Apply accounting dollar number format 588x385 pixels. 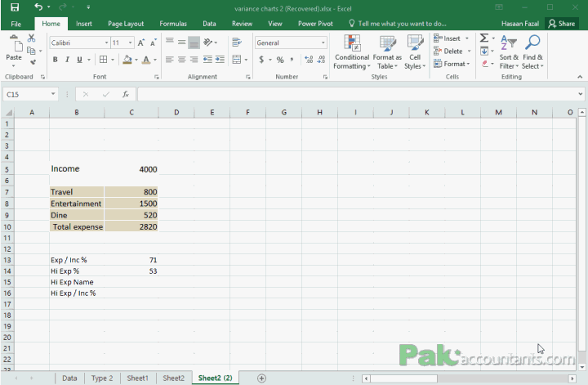pyautogui.click(x=261, y=60)
